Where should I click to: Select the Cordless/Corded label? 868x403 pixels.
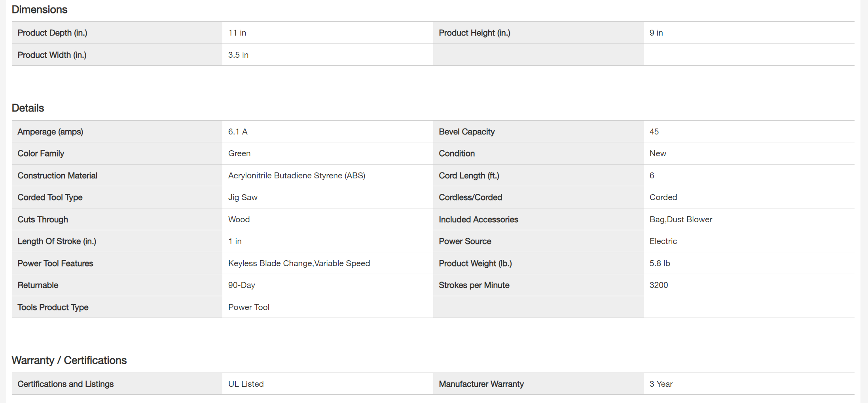(470, 197)
